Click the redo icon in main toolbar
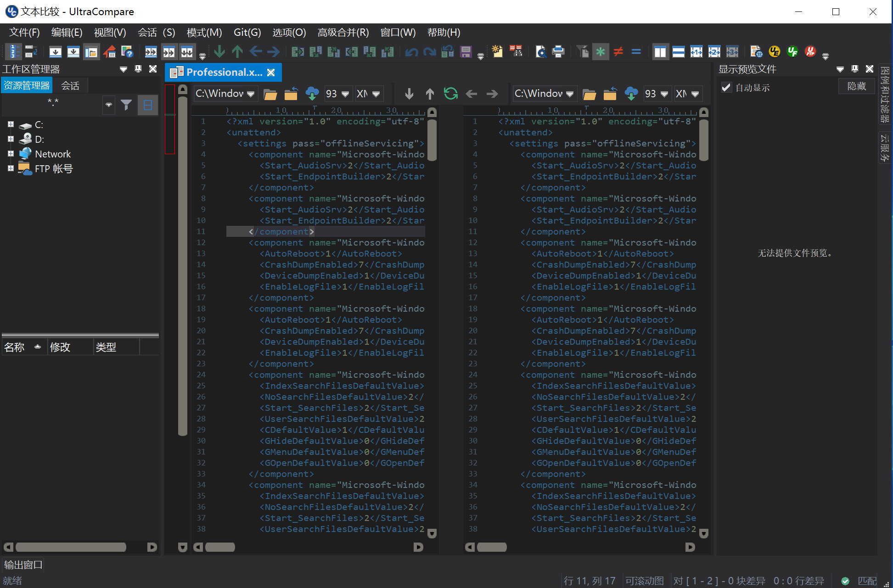893x588 pixels. tap(429, 51)
